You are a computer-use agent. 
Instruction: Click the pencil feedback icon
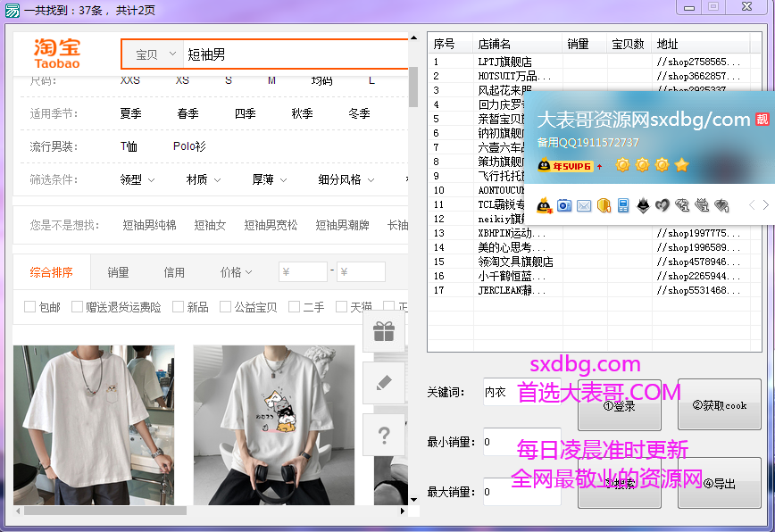point(384,383)
